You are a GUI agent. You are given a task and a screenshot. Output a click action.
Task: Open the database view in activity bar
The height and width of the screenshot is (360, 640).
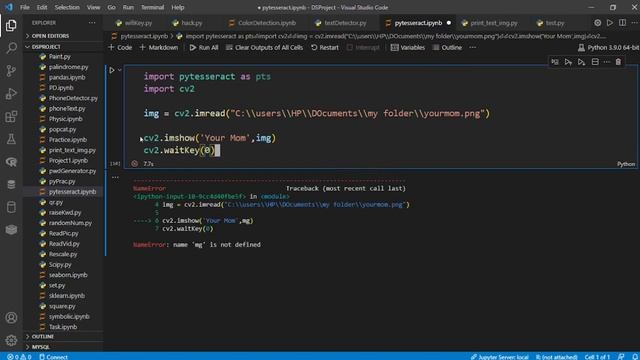point(11,184)
